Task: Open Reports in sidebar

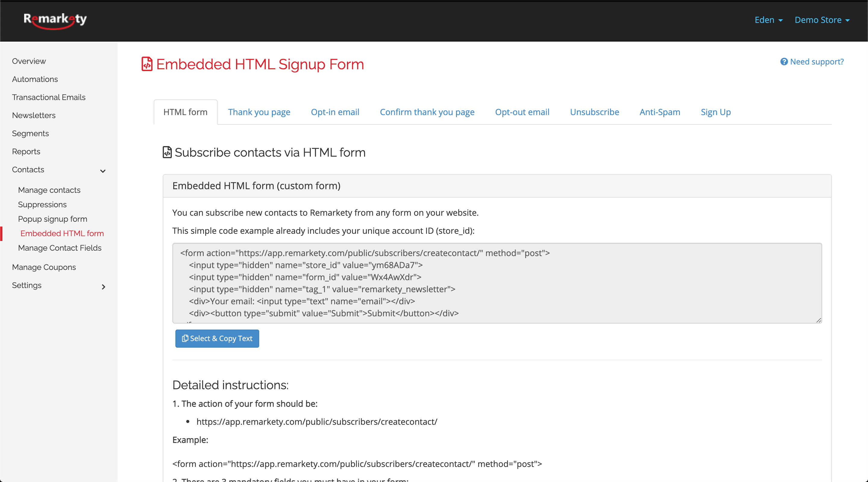Action: pos(26,152)
